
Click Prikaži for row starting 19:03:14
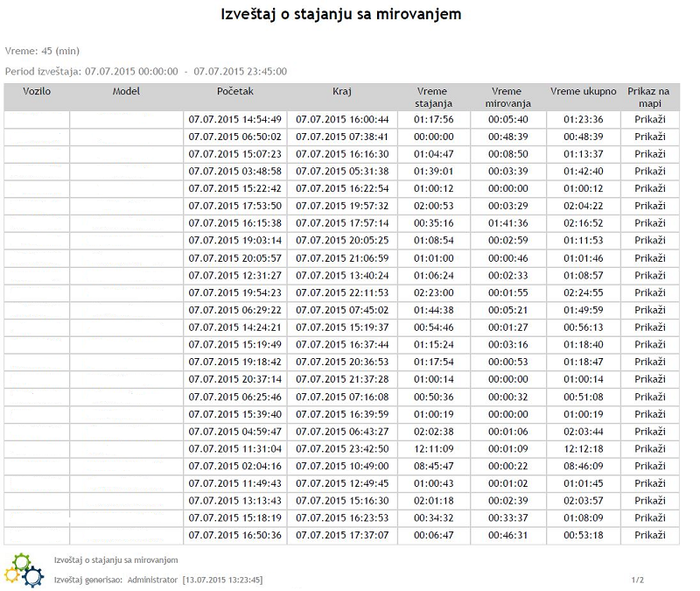tap(649, 240)
